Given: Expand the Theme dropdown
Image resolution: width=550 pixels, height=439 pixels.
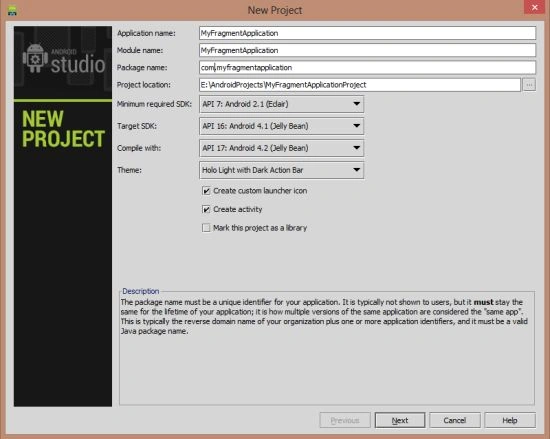Looking at the screenshot, I should click(281, 170).
